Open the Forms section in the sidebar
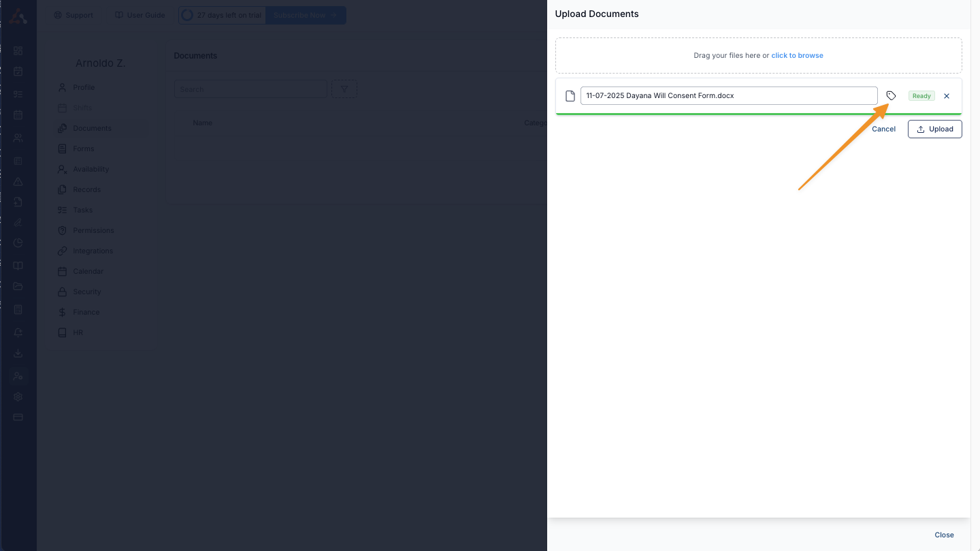The width and height of the screenshot is (980, 551). [x=84, y=148]
